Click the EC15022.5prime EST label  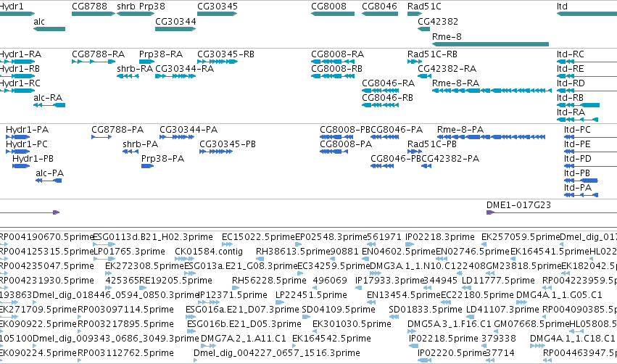tap(258, 237)
